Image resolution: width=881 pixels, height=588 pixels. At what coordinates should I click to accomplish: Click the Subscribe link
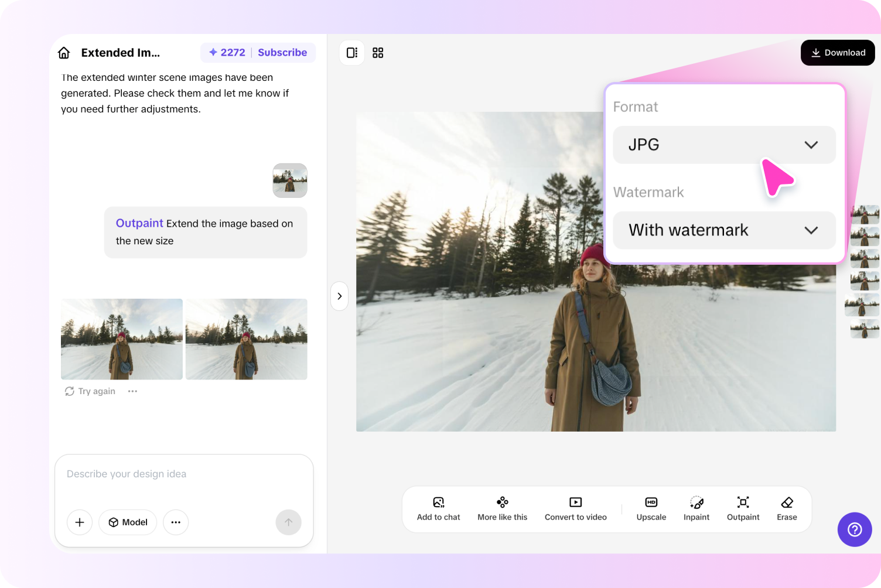pos(282,53)
